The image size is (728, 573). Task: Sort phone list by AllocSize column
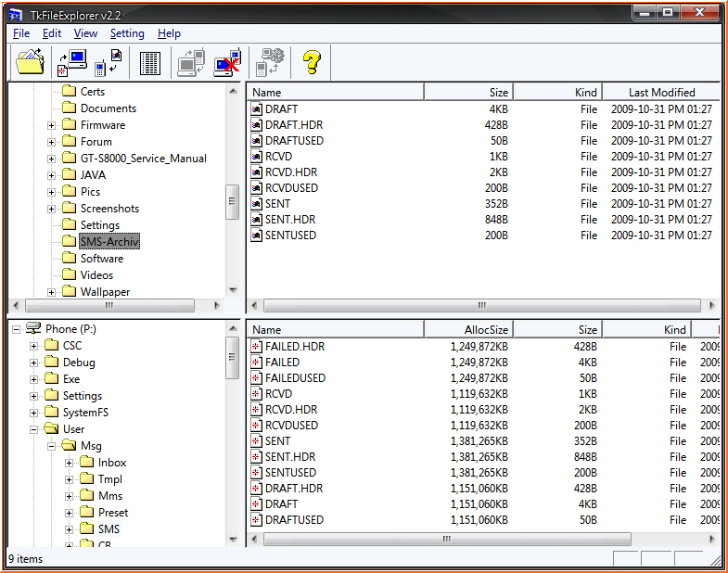(468, 330)
